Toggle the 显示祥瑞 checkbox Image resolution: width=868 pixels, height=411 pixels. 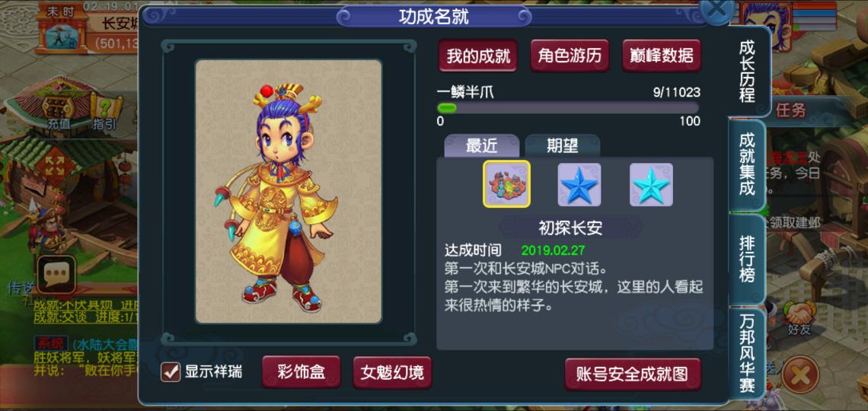point(170,371)
